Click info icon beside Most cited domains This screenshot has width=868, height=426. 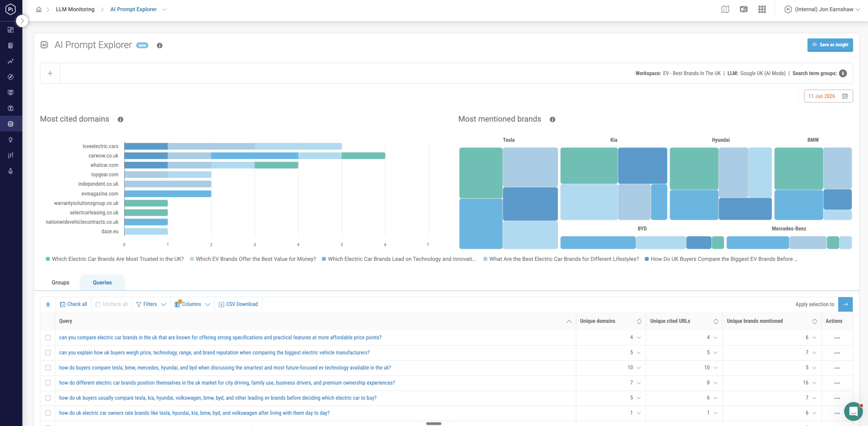120,119
